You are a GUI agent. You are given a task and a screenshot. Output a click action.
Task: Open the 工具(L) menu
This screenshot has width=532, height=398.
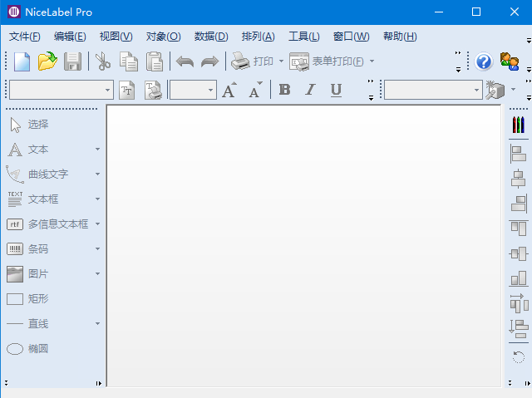pyautogui.click(x=303, y=37)
